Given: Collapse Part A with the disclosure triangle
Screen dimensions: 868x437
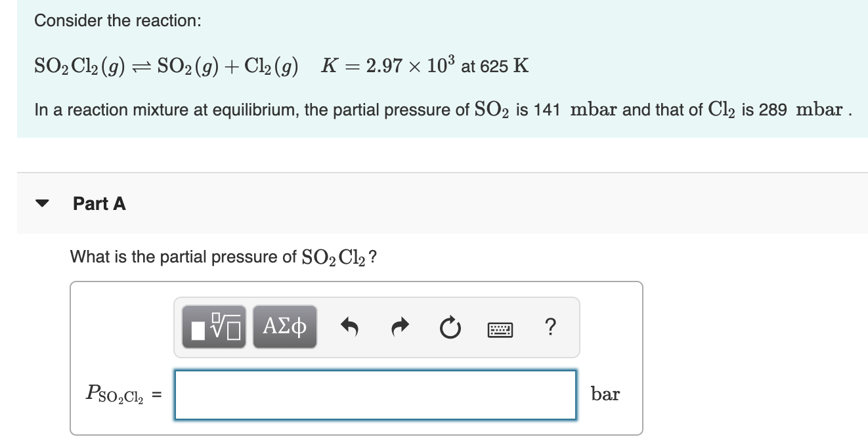Looking at the screenshot, I should (x=41, y=203).
